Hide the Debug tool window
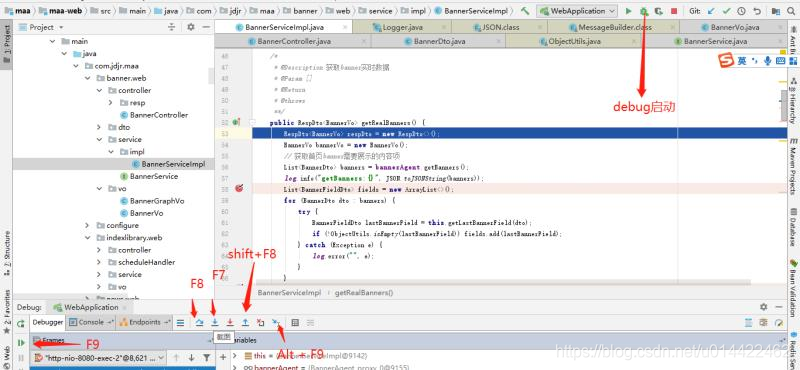The height and width of the screenshot is (370, 800). click(x=778, y=307)
